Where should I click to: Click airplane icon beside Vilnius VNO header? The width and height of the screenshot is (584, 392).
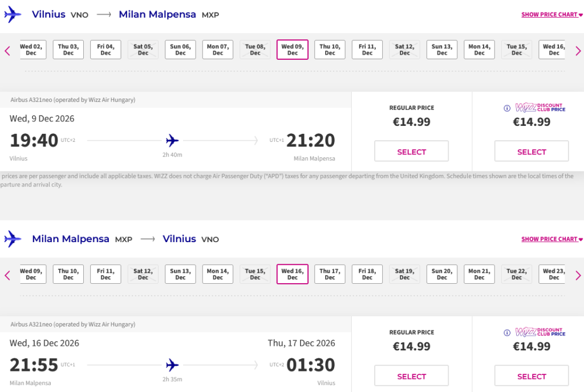[13, 14]
